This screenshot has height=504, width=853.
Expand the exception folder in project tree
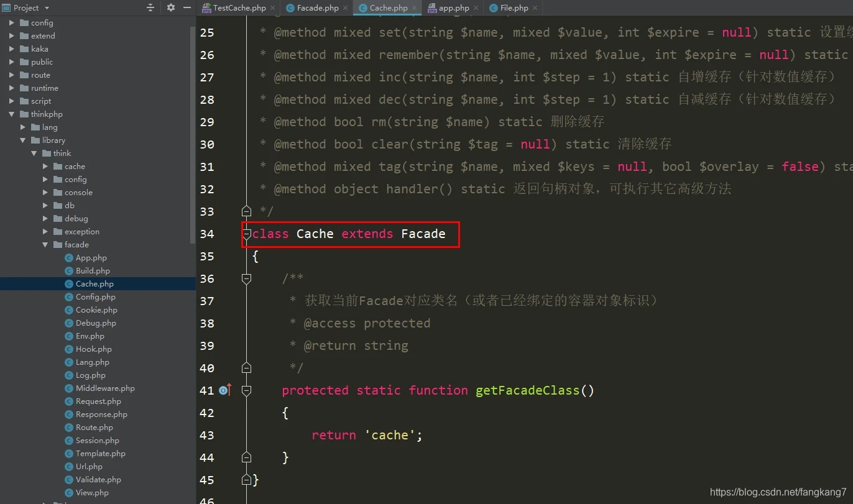(x=45, y=232)
